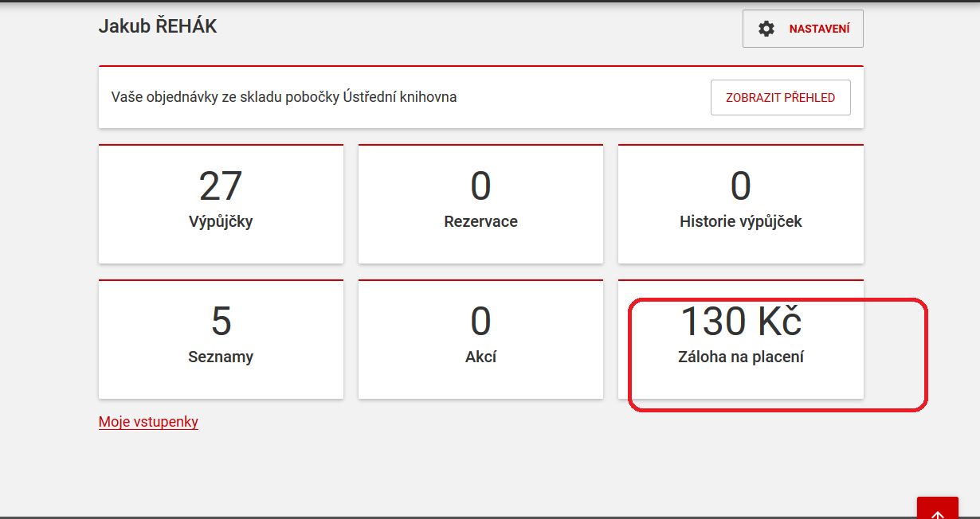Click the 130 Kč deposit amount
980x519 pixels.
[x=740, y=322]
